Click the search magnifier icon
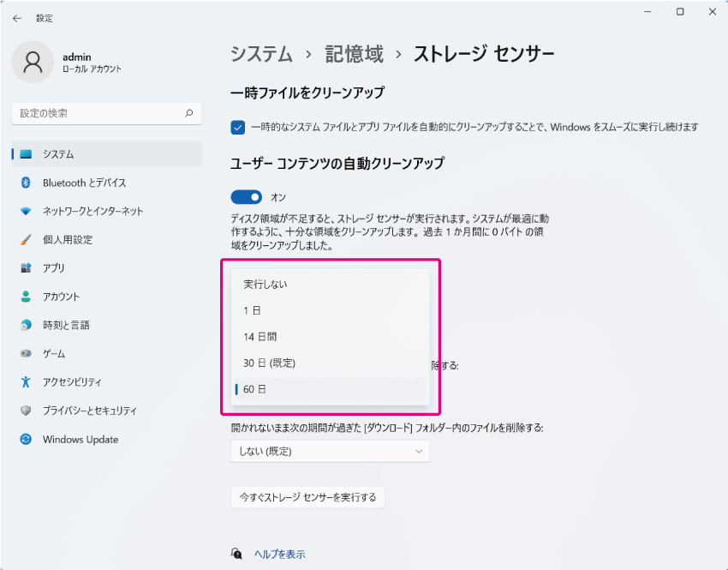The height and width of the screenshot is (570, 728). pyautogui.click(x=189, y=113)
